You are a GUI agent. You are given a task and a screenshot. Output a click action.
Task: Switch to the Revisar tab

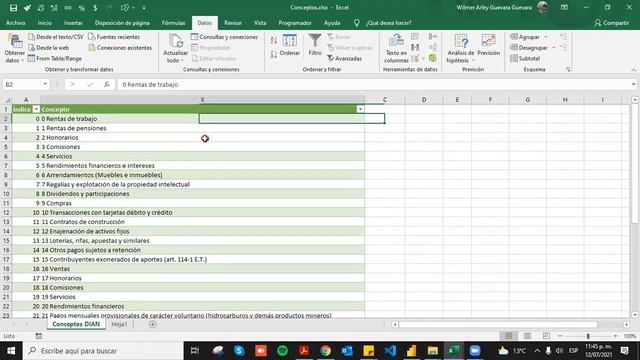pos(233,23)
